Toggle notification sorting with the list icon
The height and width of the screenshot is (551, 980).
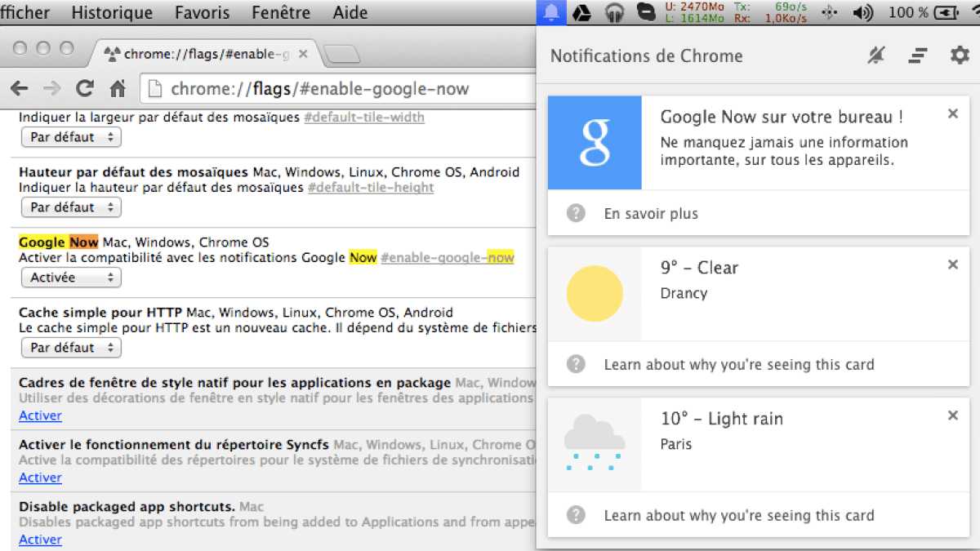click(918, 56)
